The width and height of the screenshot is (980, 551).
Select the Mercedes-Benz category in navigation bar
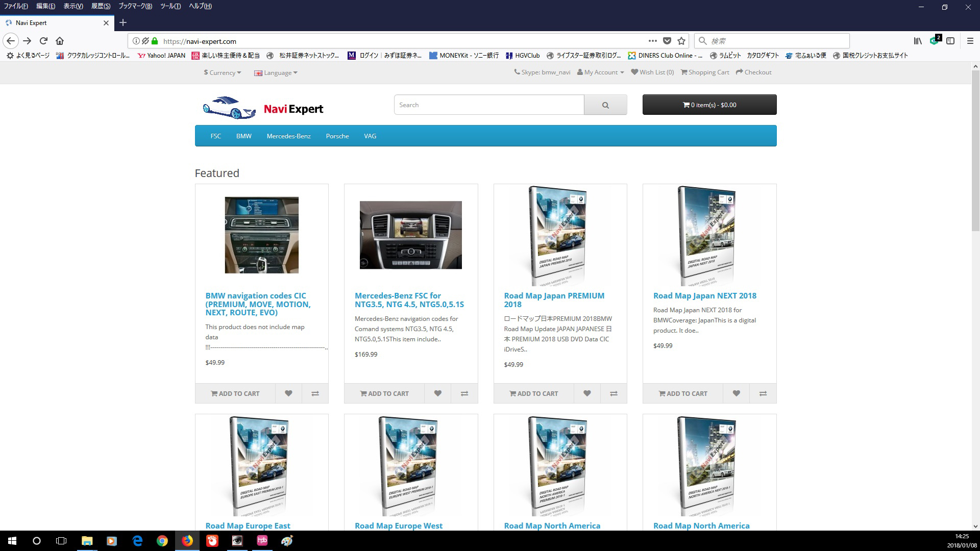pyautogui.click(x=288, y=136)
